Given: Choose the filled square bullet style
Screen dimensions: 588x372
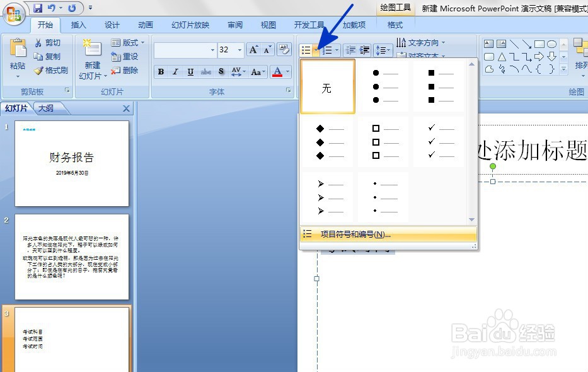Looking at the screenshot, I should (439, 86).
